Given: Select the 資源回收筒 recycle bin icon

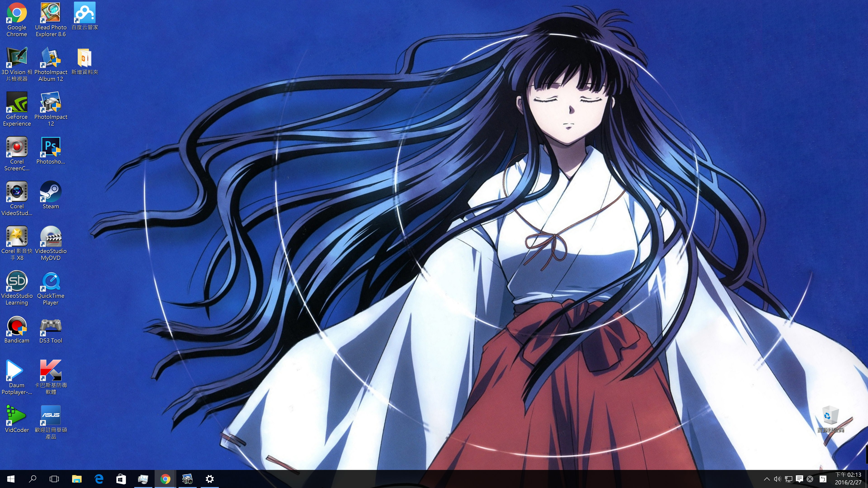Looking at the screenshot, I should (x=831, y=419).
